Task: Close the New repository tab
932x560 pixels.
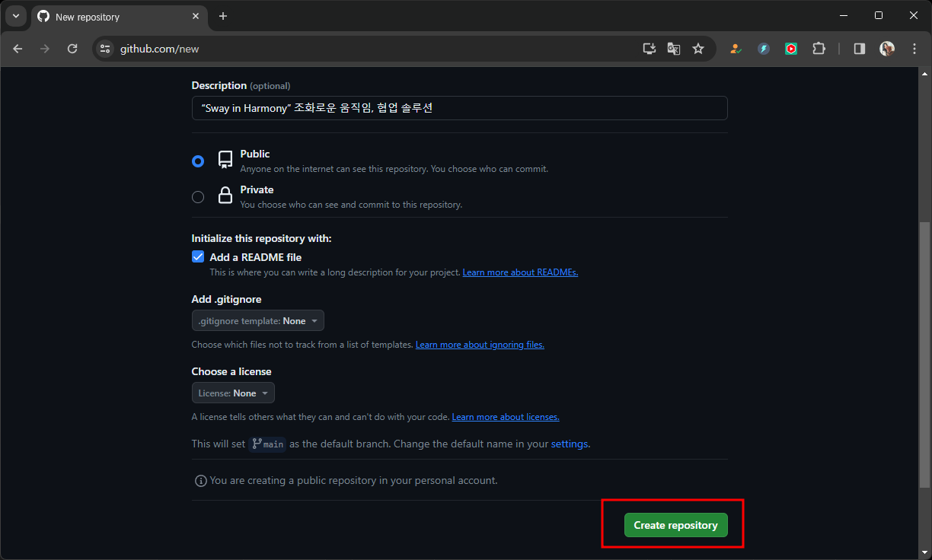Action: pos(196,16)
